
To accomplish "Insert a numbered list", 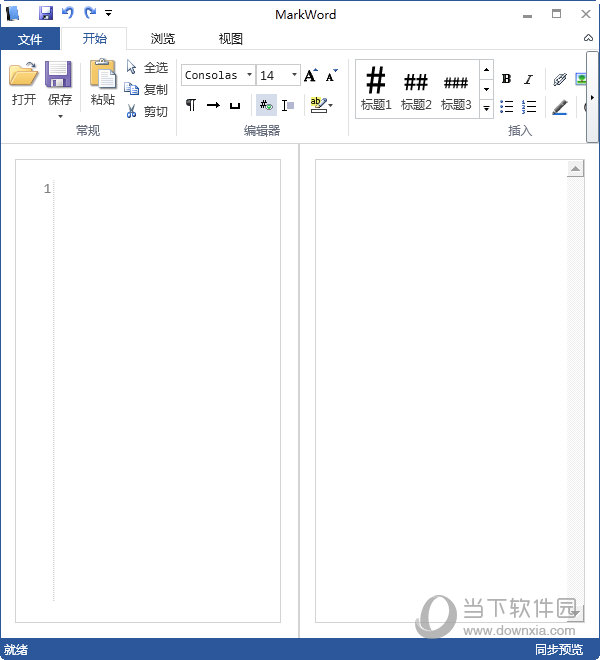I will [x=528, y=106].
